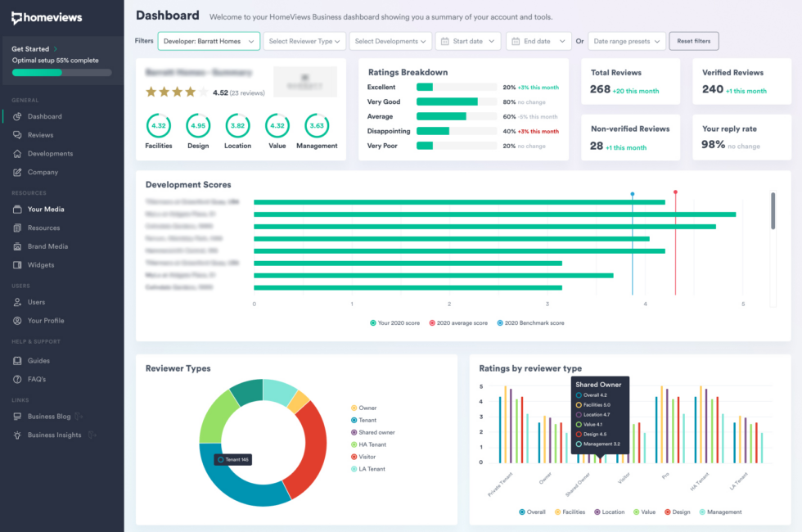
Task: Toggle the Overall legend under Ratings by reviewer type
Action: pos(534,512)
